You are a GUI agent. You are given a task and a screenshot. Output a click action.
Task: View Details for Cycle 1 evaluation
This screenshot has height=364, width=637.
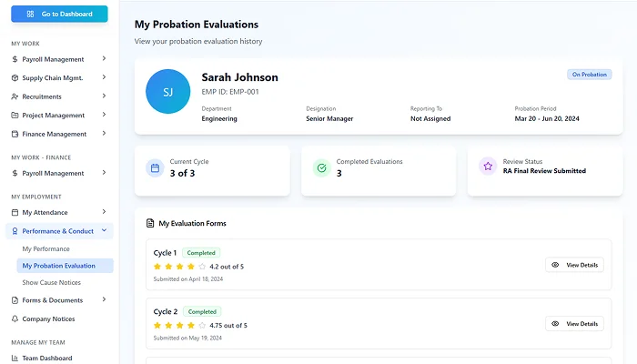click(575, 265)
